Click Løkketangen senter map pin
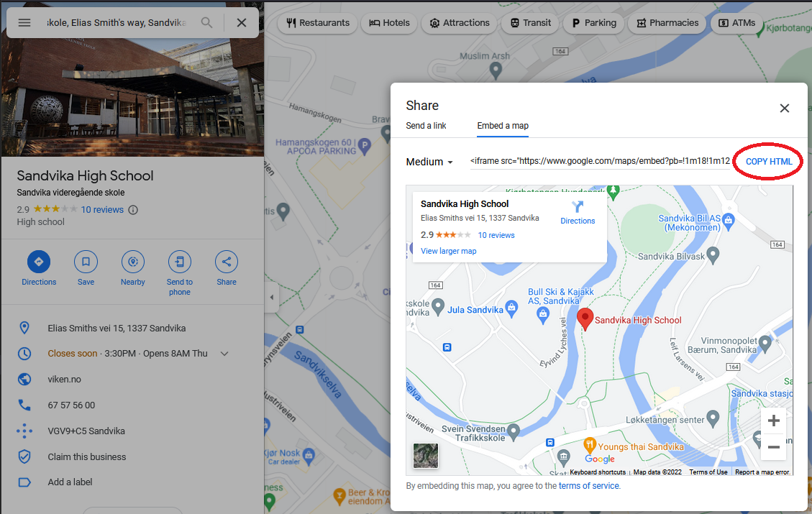 pos(713,417)
